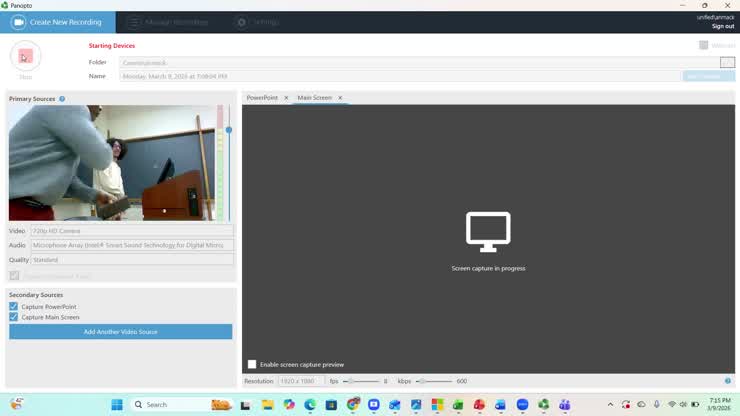This screenshot has width=740, height=416.
Task: Click the Join Session button
Action: 708,76
